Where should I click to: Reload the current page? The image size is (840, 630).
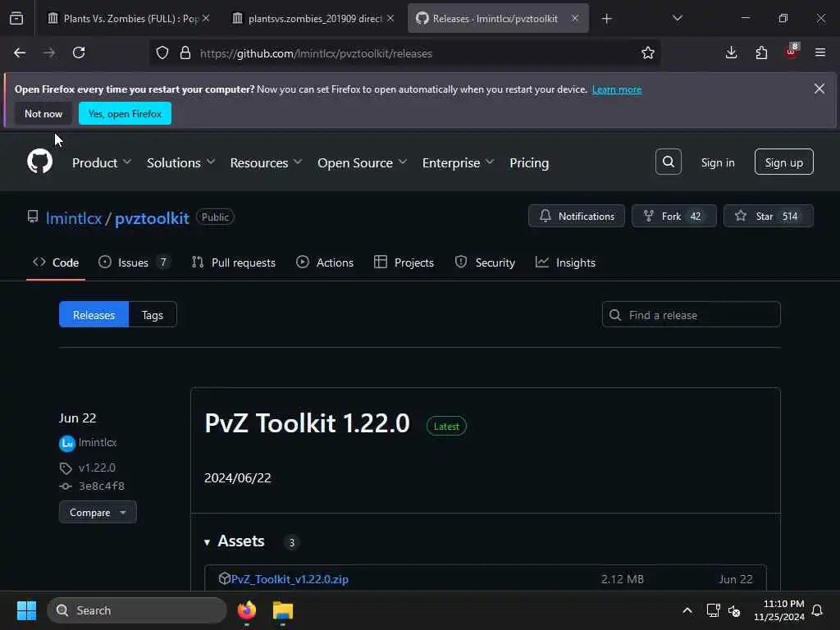coord(79,52)
